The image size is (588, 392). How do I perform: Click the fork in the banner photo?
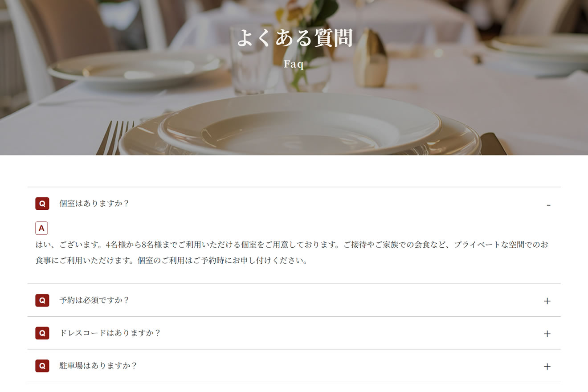[114, 138]
